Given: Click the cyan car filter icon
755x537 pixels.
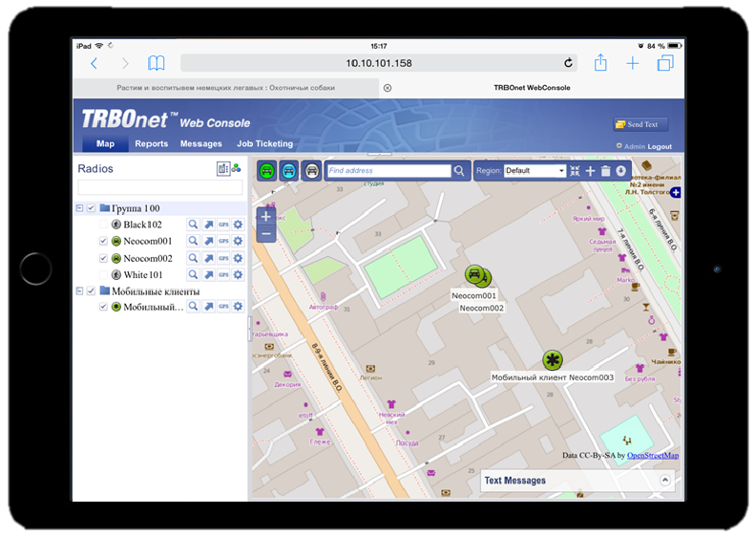Looking at the screenshot, I should click(x=289, y=170).
